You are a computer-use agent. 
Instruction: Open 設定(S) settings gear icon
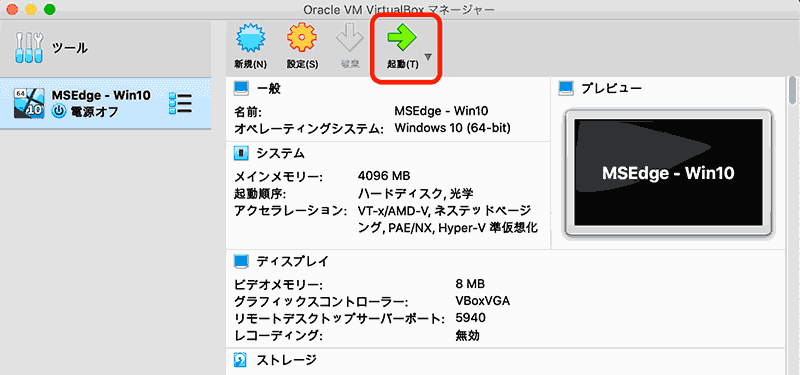(x=302, y=39)
